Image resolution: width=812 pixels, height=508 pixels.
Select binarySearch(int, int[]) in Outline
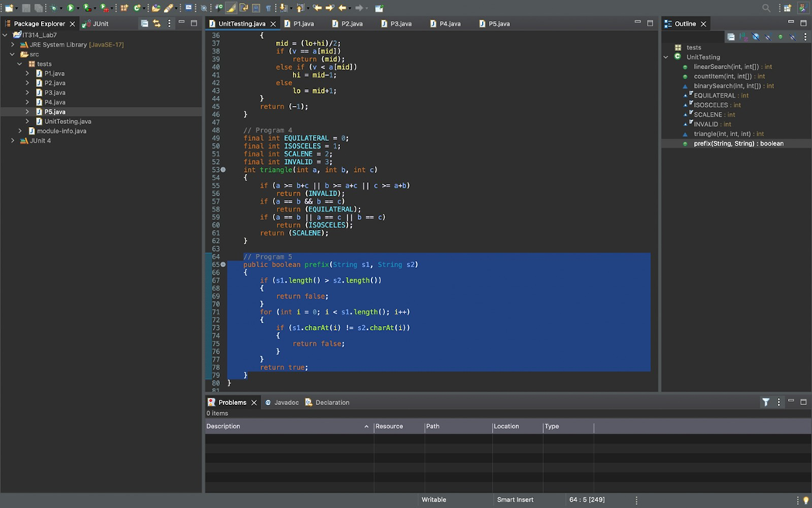point(733,86)
